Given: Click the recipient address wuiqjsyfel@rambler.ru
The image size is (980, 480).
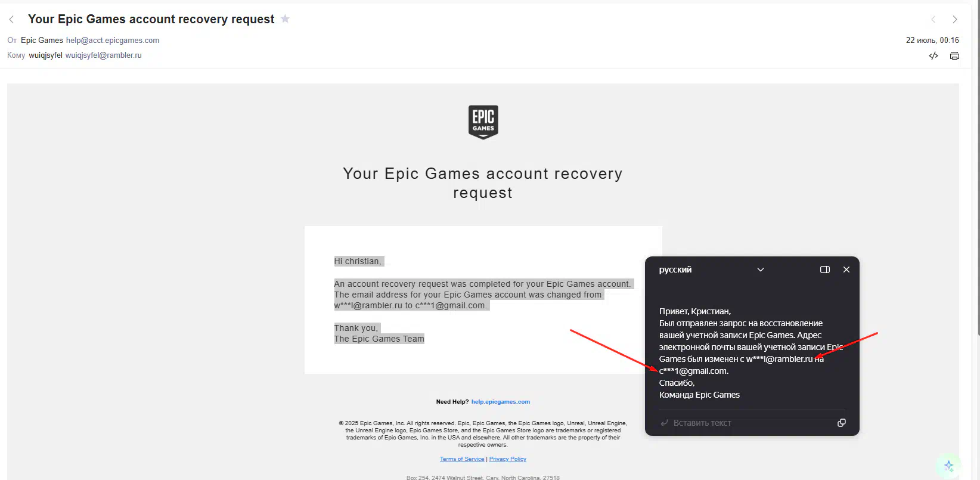Looking at the screenshot, I should [104, 55].
